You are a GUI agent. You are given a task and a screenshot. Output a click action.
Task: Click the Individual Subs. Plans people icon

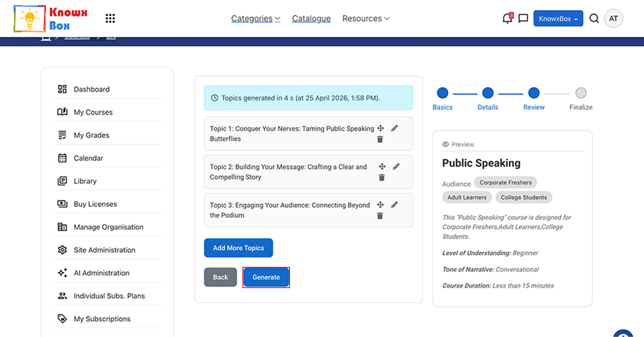(x=62, y=296)
